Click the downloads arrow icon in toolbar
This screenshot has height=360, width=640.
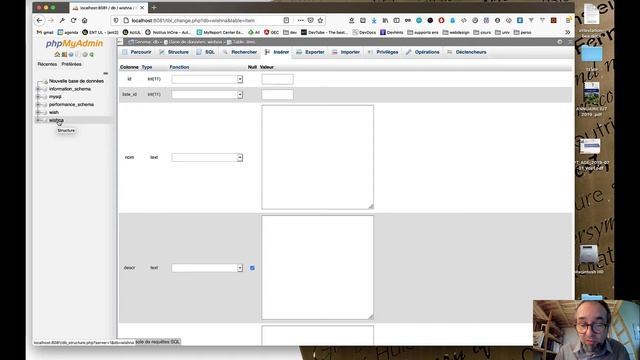374,20
